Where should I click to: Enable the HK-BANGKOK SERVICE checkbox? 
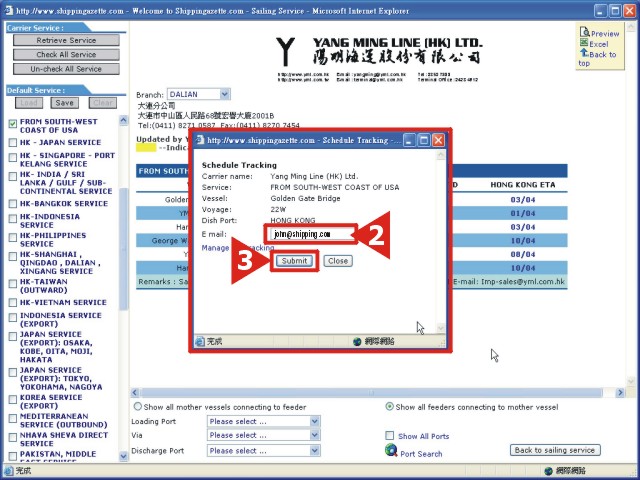point(13,204)
